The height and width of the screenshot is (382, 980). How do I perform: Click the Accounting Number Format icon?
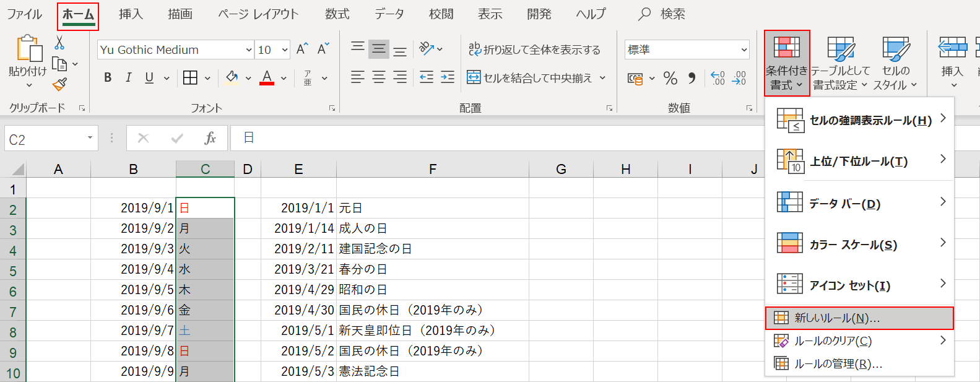635,79
